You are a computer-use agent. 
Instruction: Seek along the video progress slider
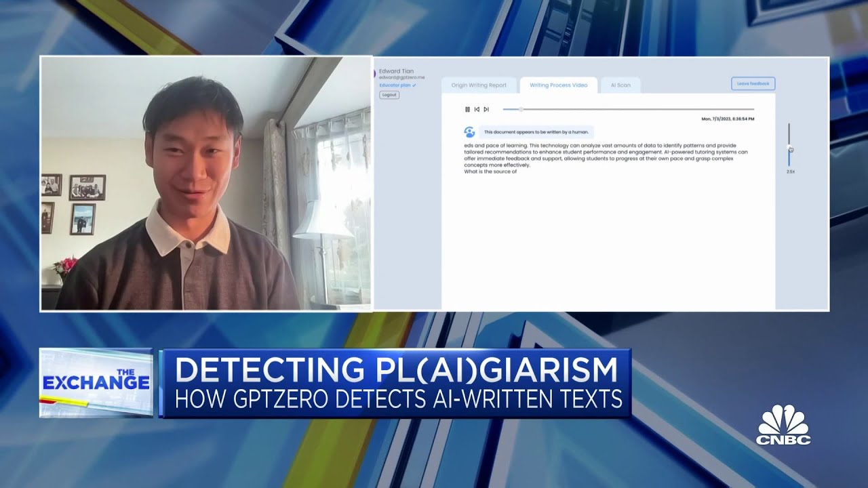tap(629, 109)
